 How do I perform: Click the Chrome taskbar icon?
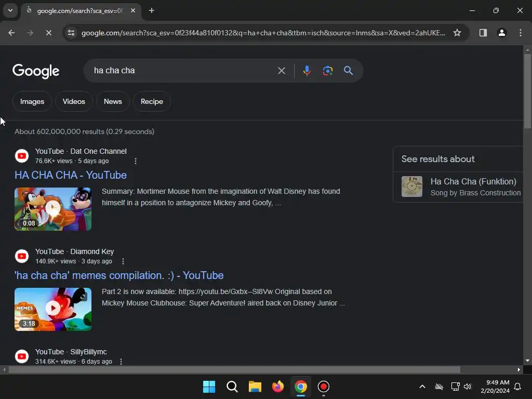301,387
